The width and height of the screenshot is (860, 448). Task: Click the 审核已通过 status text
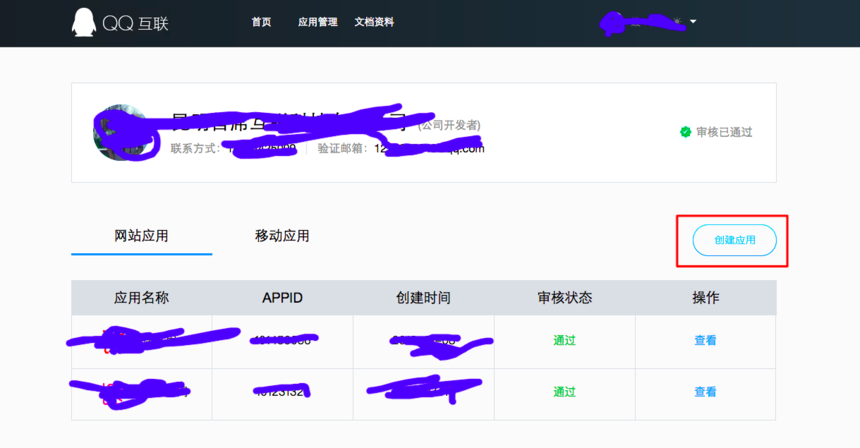724,132
